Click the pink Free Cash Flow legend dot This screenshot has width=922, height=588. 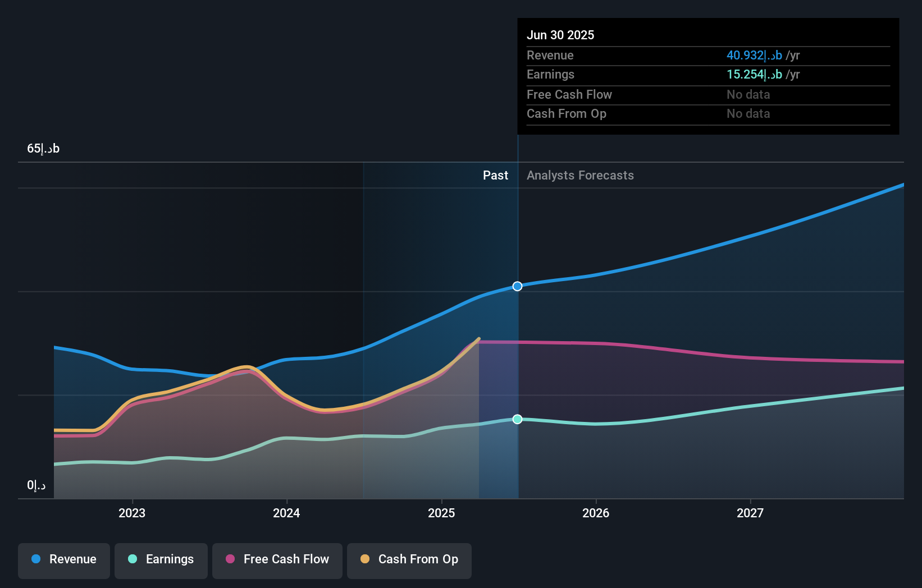(230, 559)
